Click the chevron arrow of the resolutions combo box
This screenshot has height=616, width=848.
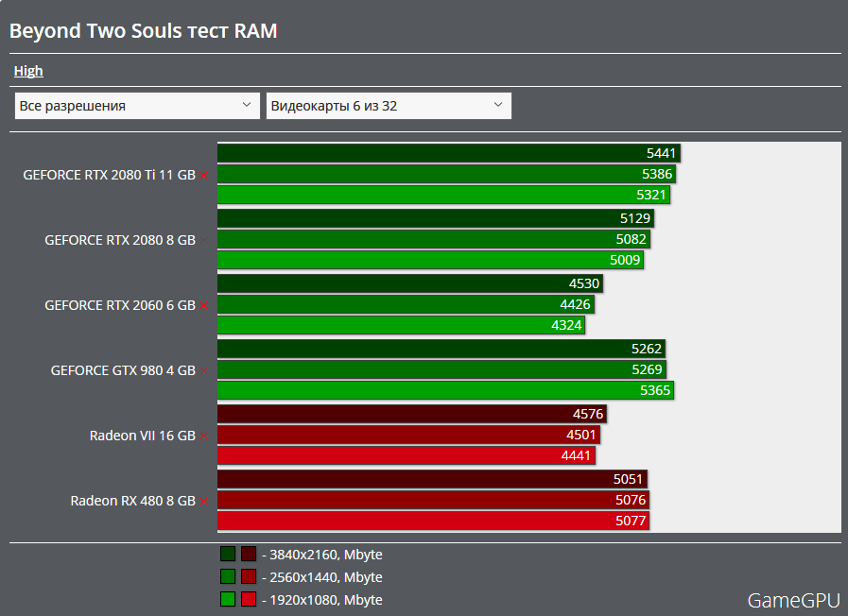(x=247, y=106)
